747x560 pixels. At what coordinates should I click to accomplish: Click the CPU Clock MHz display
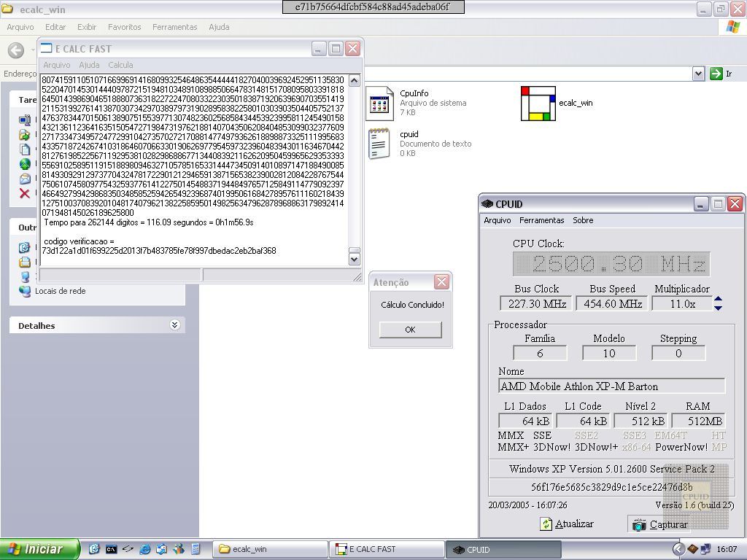pyautogui.click(x=611, y=264)
